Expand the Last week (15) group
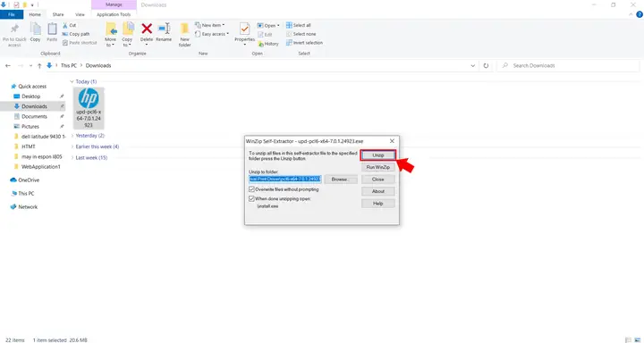The image size is (644, 343). [89, 157]
